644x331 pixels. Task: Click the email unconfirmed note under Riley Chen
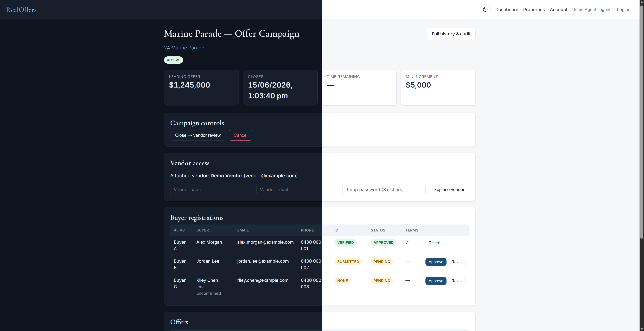208,290
